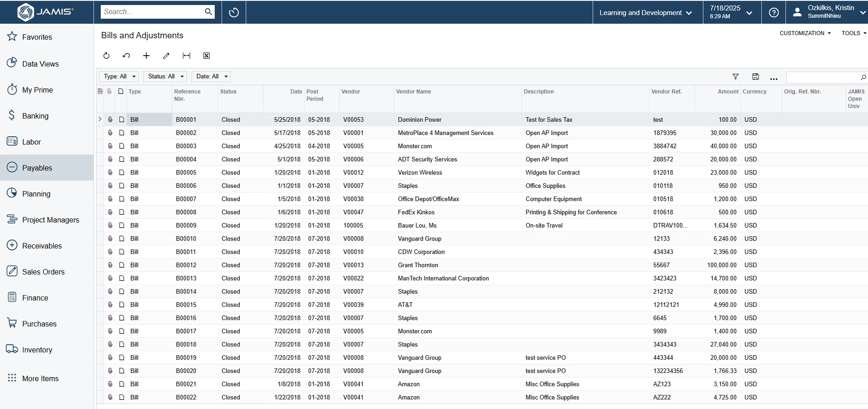Toggle selection checkbox for B00009 row
Image resolution: width=868 pixels, height=409 pixels.
[x=122, y=225]
